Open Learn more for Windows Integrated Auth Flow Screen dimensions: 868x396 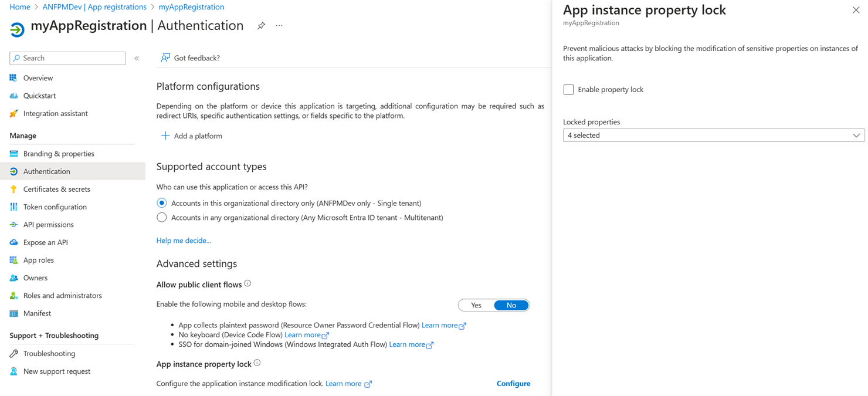(x=411, y=344)
